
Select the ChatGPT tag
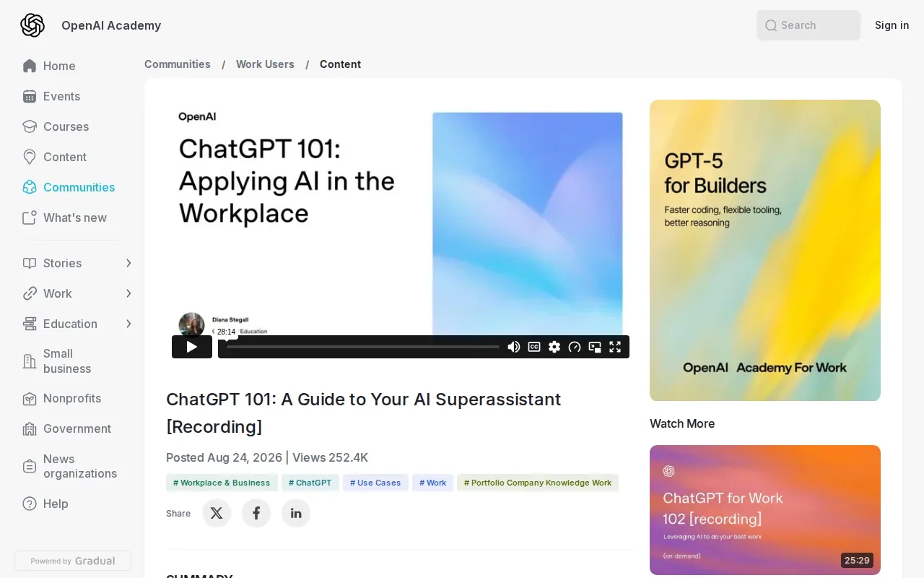click(x=310, y=483)
